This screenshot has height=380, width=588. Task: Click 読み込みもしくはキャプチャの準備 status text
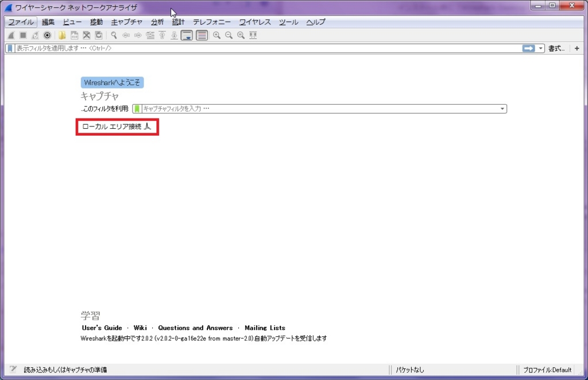(x=65, y=370)
